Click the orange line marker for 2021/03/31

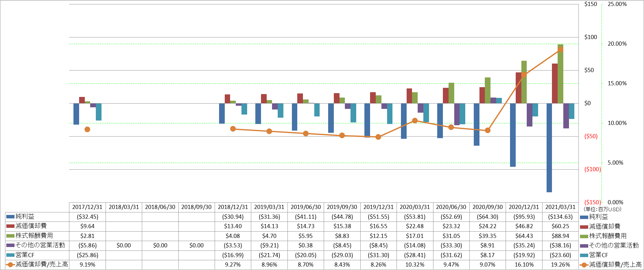[560, 49]
